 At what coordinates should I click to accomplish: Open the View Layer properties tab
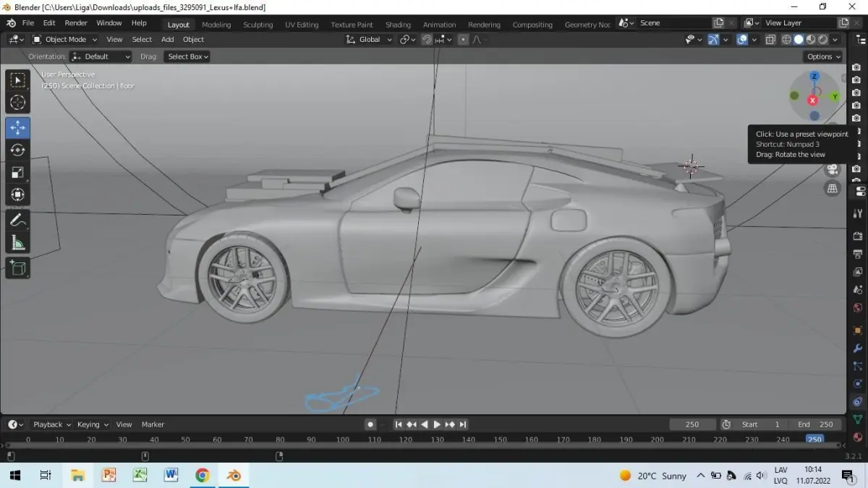click(858, 273)
